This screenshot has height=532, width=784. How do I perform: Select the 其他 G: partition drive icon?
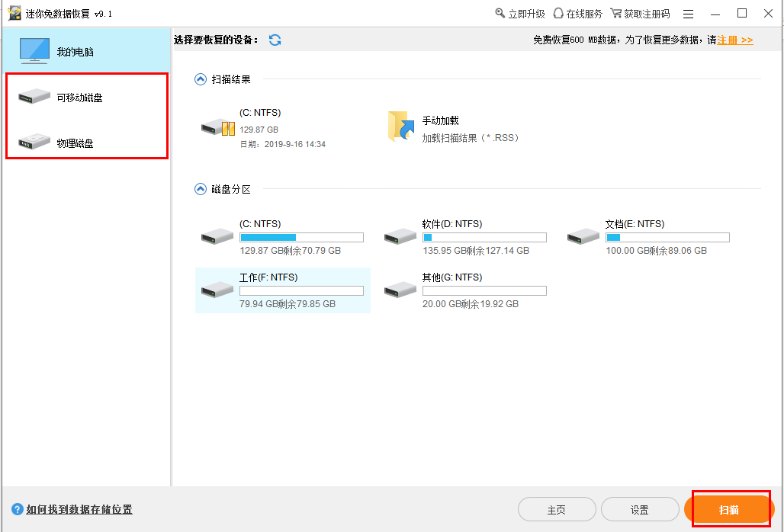pyautogui.click(x=400, y=289)
